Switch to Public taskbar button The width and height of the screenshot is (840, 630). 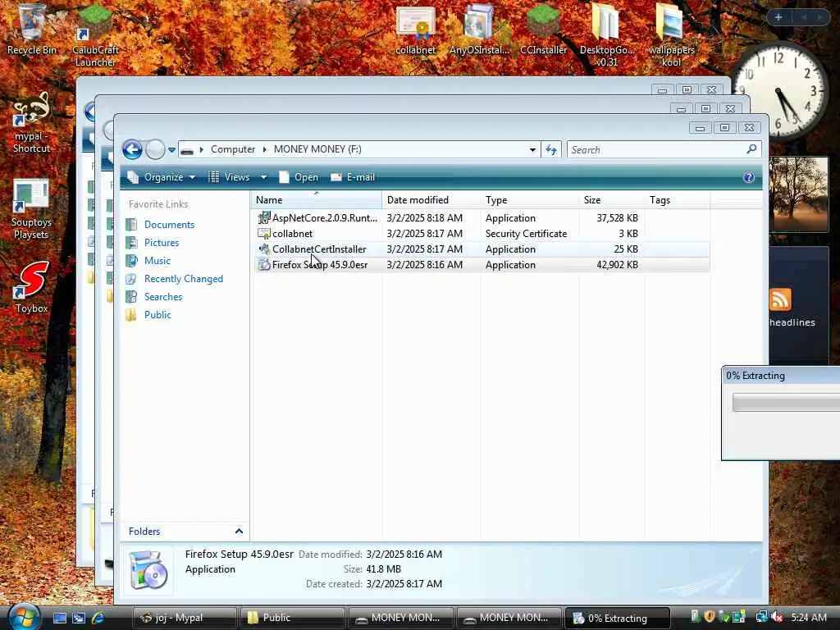tap(293, 618)
